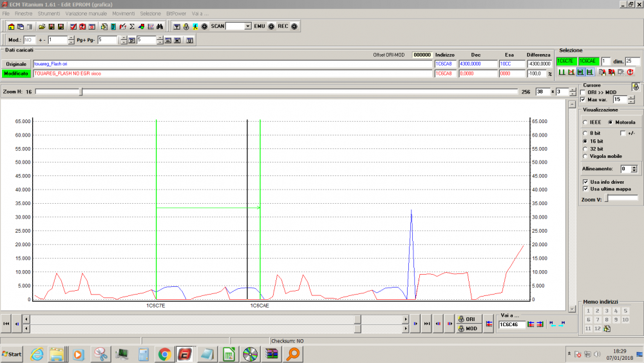Viewport: 644px width, 363px height.
Task: Uncheck Usa info driver checkbox
Action: tap(585, 182)
